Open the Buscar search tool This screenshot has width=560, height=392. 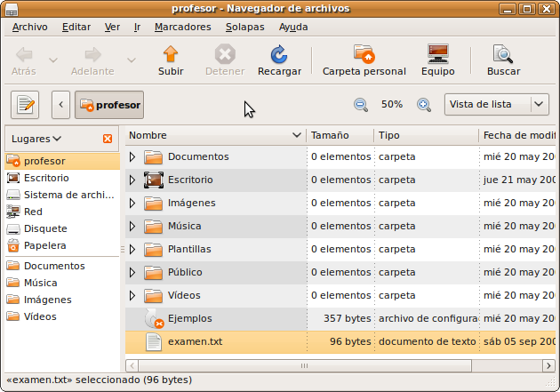tap(503, 54)
